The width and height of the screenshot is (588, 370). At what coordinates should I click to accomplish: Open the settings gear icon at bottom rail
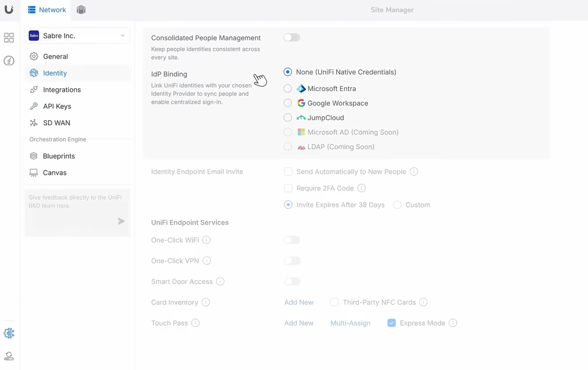coord(9,333)
